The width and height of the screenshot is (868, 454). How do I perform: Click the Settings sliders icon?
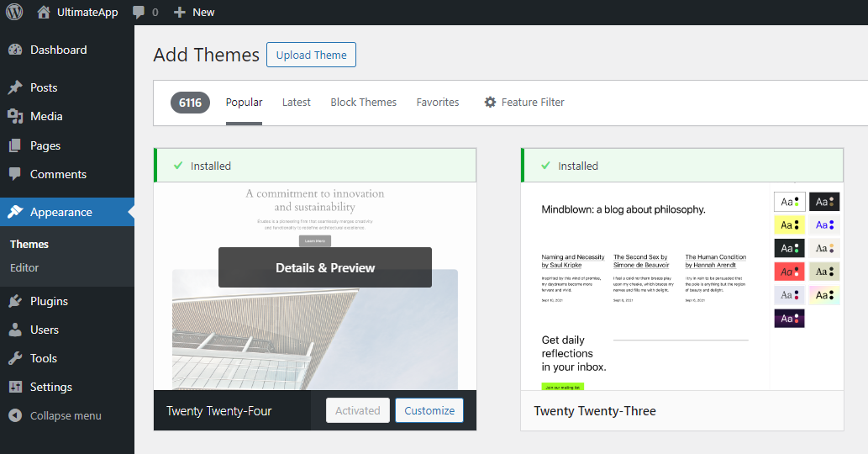(x=15, y=387)
